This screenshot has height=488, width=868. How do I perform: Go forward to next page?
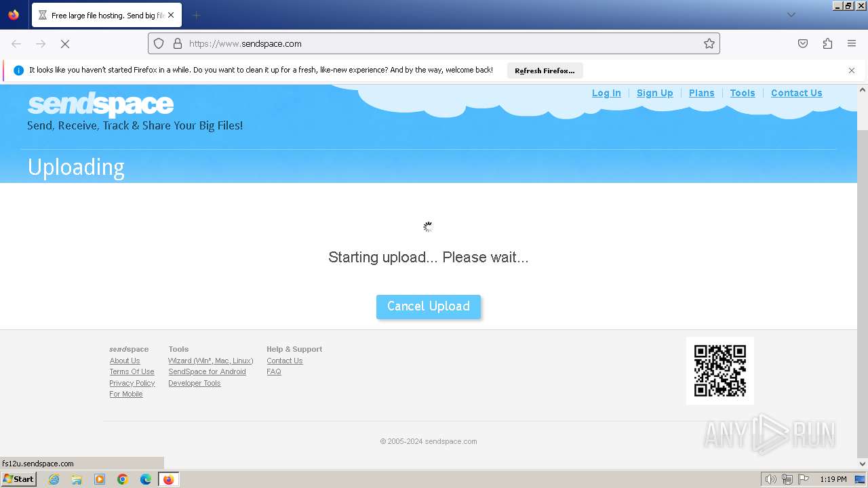point(41,43)
